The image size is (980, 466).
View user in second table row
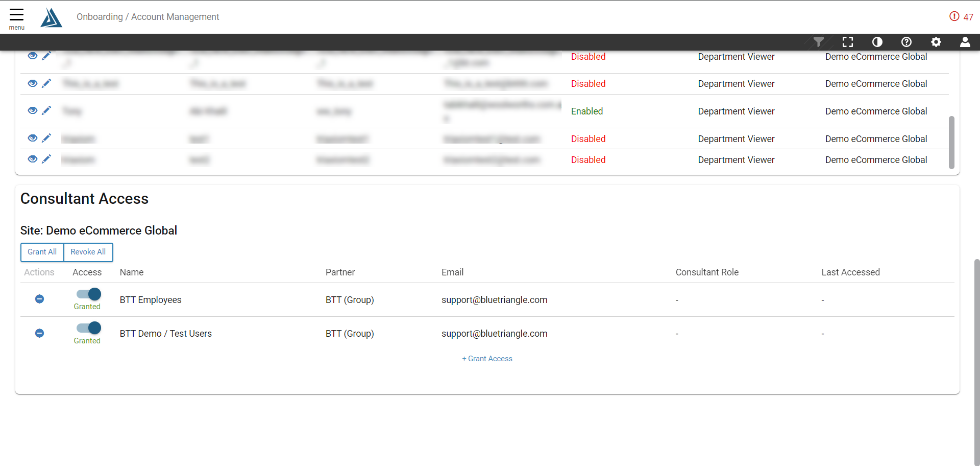click(x=33, y=83)
